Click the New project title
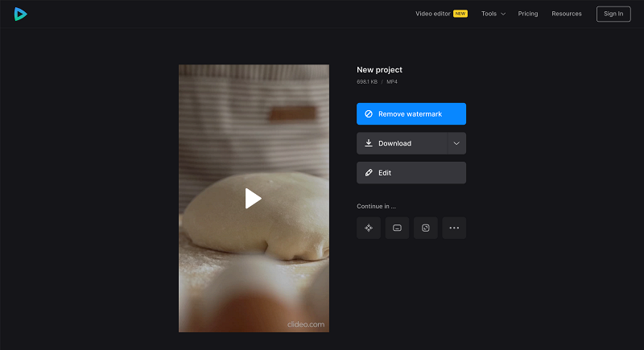 (x=379, y=70)
